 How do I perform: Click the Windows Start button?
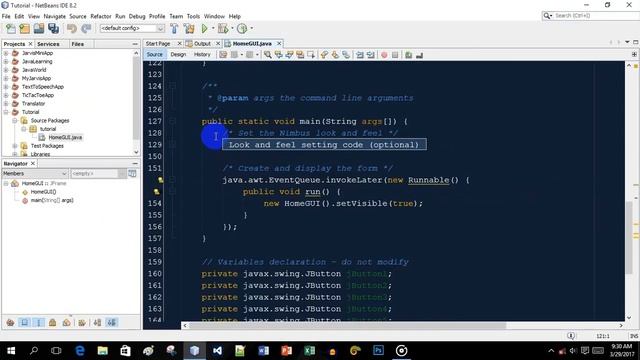pos(11,351)
